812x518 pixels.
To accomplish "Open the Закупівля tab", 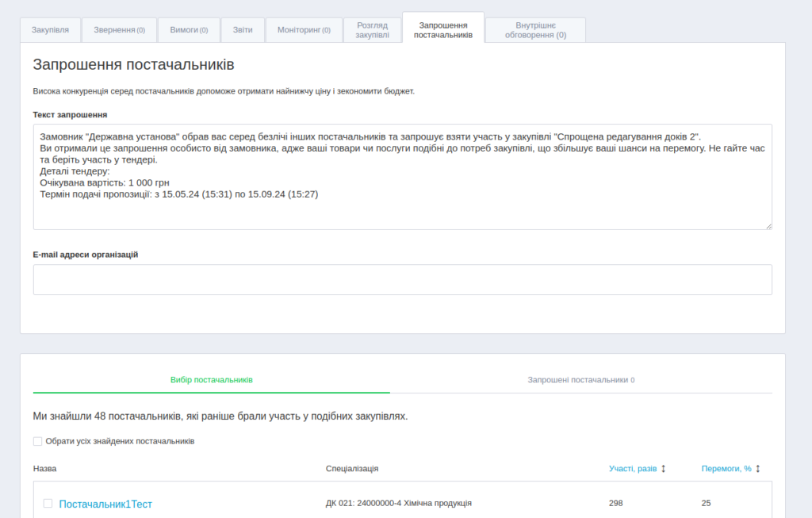I will point(50,30).
